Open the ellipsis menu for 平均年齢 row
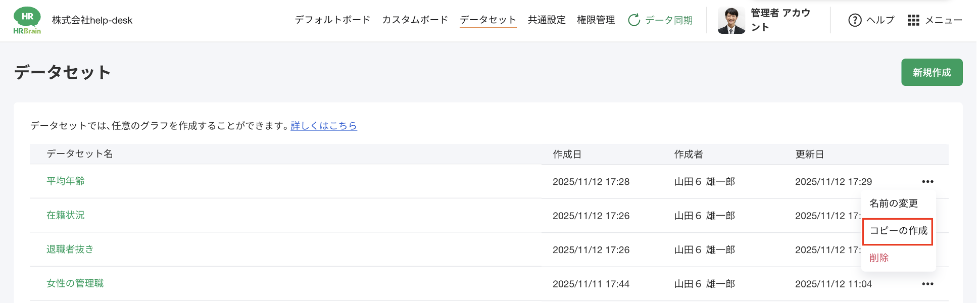This screenshot has height=303, width=980. click(927, 181)
